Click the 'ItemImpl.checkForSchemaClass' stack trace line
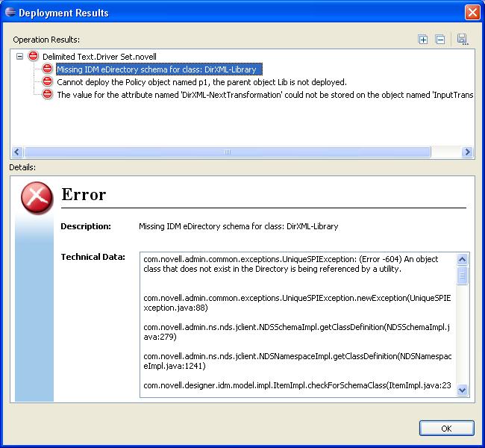 [x=297, y=385]
